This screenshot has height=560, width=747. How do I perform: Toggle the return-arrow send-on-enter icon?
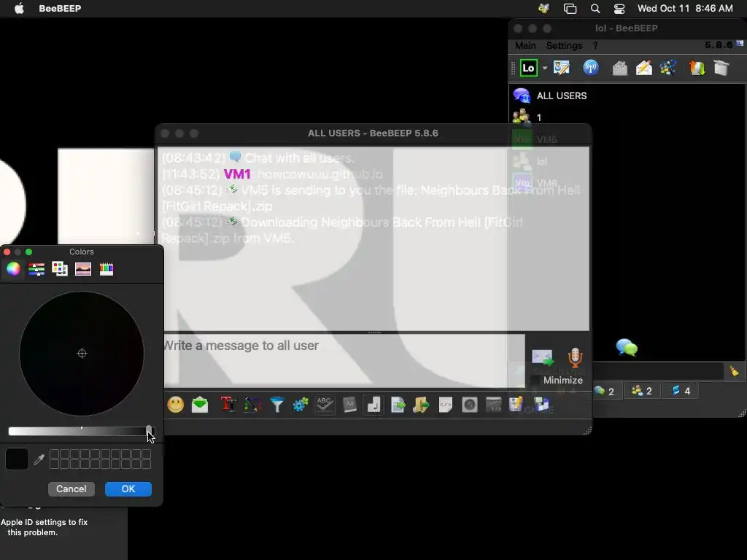[373, 405]
